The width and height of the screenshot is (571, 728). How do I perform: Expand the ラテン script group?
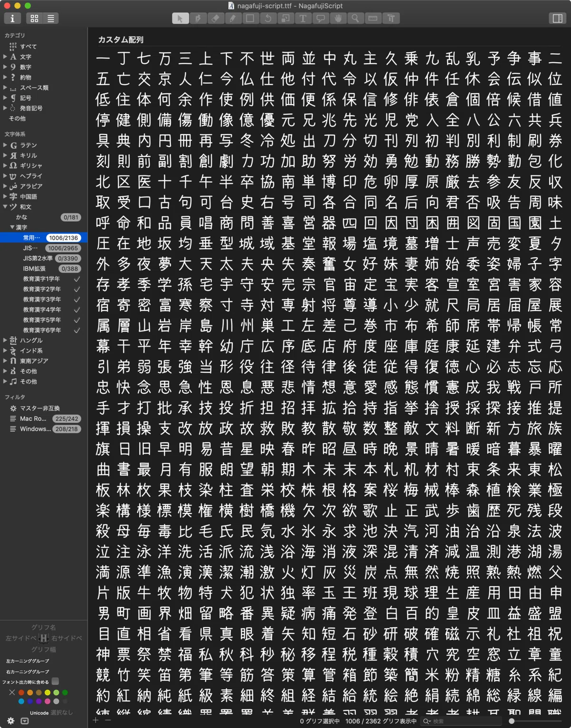point(5,146)
